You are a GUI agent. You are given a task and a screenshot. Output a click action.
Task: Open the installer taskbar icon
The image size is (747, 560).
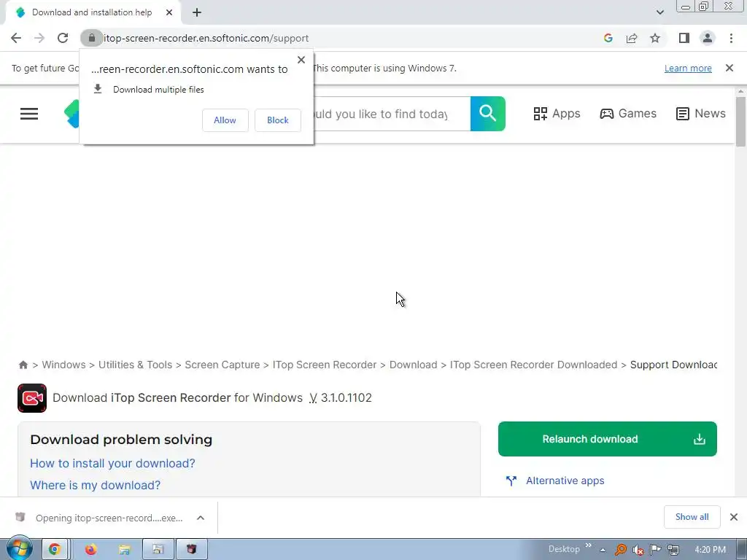(192, 550)
